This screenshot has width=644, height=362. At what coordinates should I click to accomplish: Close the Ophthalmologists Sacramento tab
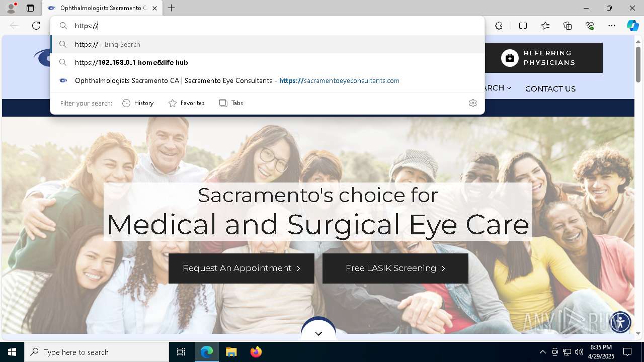pos(154,8)
